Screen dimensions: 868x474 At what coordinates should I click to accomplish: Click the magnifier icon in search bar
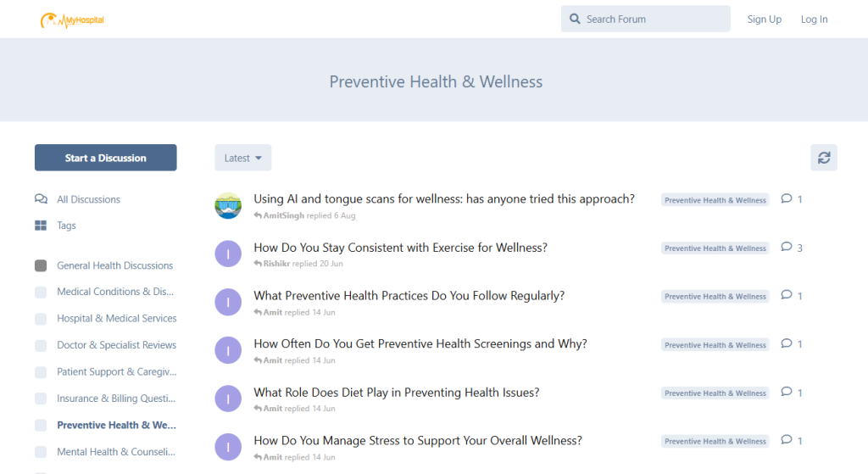(x=575, y=19)
